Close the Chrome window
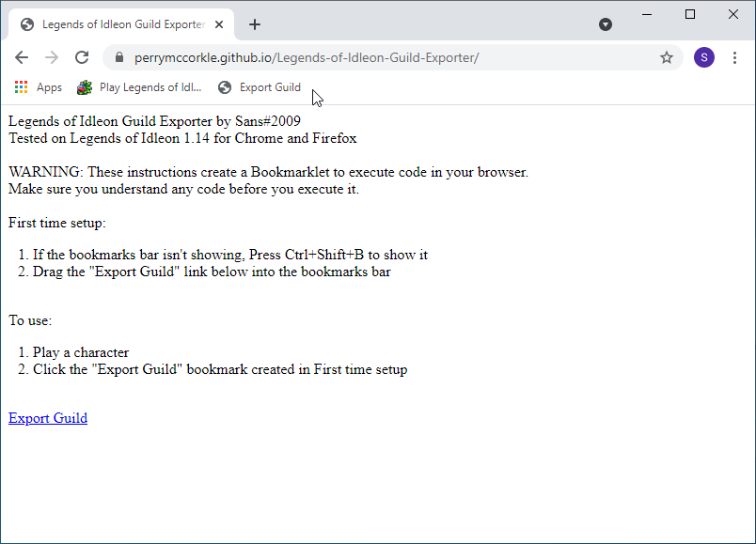Image resolution: width=756 pixels, height=544 pixels. 733,14
